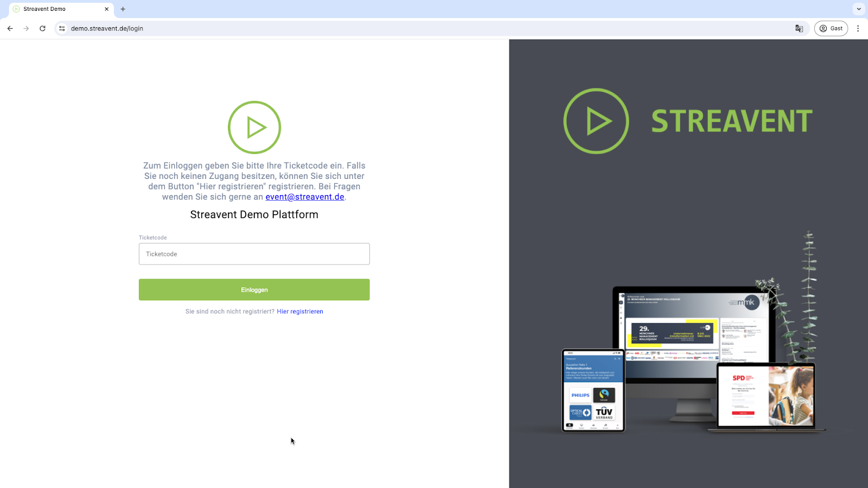
Task: Click the browser forward arrow
Action: pyautogui.click(x=26, y=28)
